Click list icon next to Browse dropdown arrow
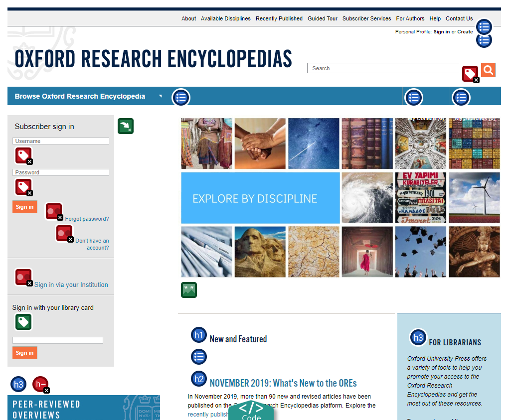This screenshot has width=510, height=420. [x=181, y=98]
